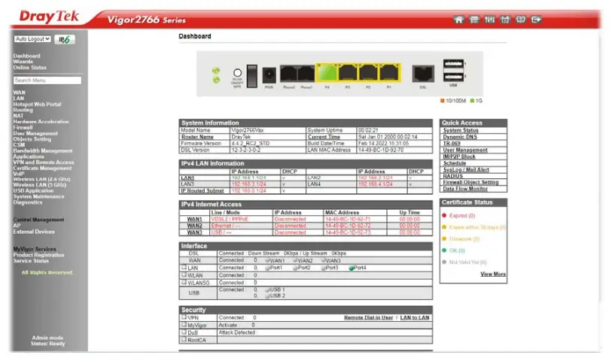Click the OK (0) certificate status

click(457, 250)
